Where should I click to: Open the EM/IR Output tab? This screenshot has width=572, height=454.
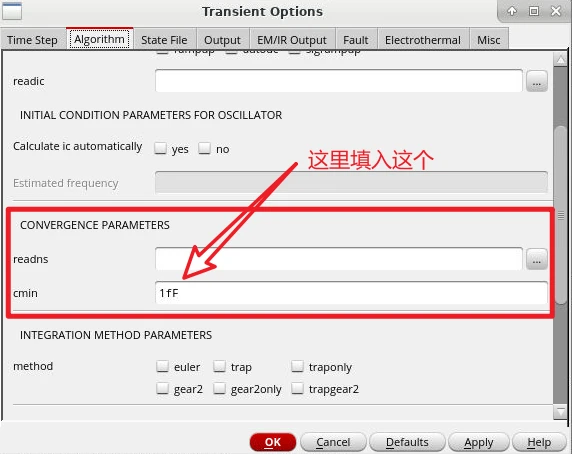pos(292,40)
